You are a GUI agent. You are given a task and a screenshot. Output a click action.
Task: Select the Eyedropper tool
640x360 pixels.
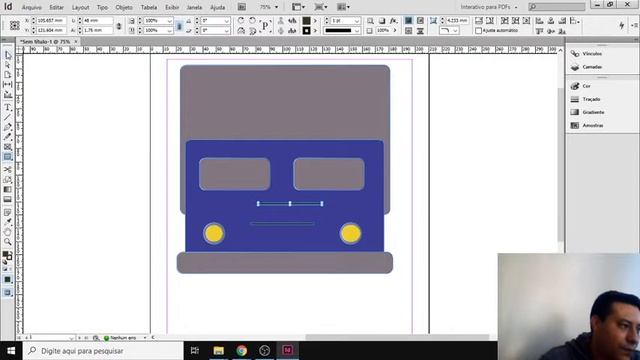click(x=8, y=222)
